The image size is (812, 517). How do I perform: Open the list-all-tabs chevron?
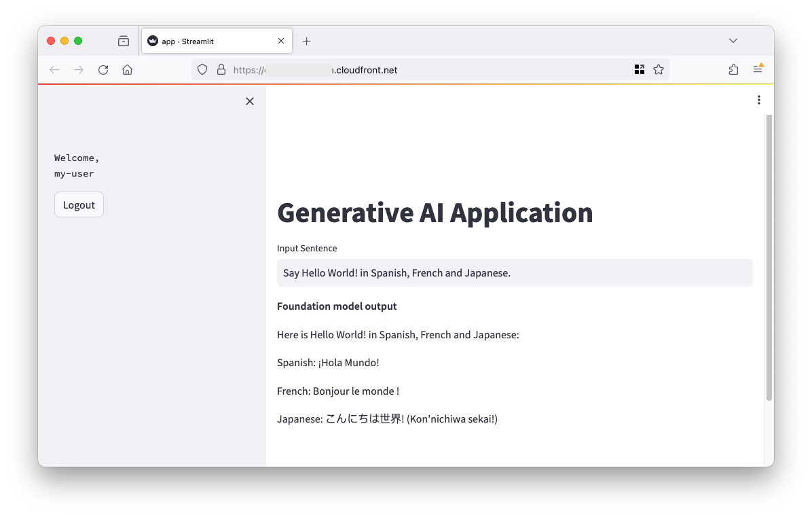click(x=733, y=40)
